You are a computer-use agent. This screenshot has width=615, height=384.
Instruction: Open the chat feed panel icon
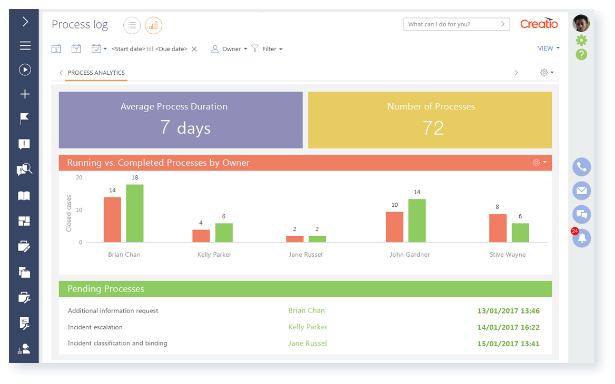click(582, 214)
